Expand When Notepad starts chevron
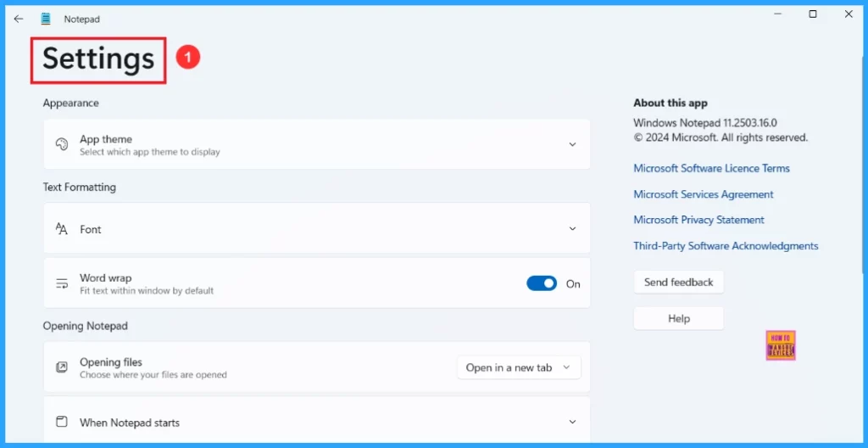 572,422
